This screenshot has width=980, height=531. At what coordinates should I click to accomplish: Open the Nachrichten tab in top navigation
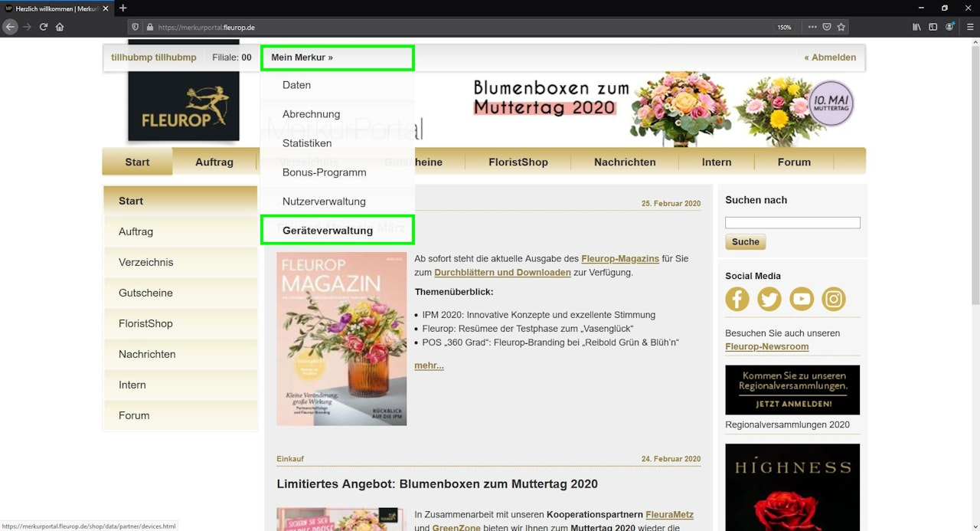click(625, 162)
